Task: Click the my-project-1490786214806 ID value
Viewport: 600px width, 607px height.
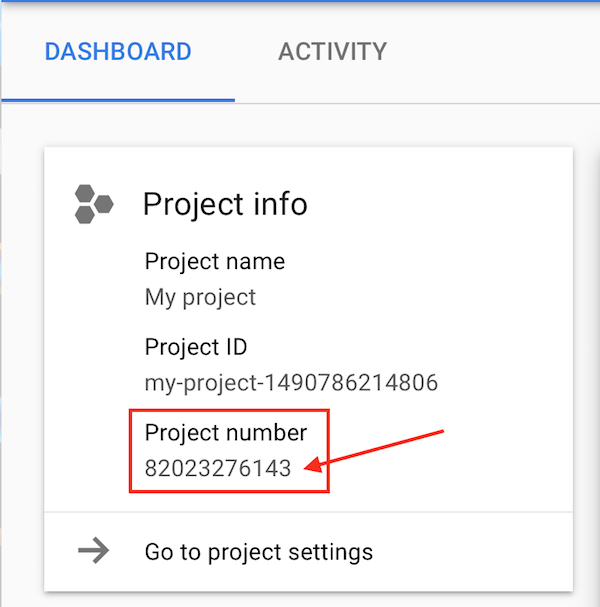Action: point(291,382)
